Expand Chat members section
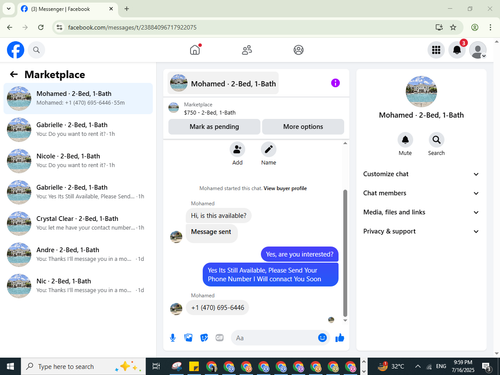Screen dimensions: 500x375 [x=421, y=193]
